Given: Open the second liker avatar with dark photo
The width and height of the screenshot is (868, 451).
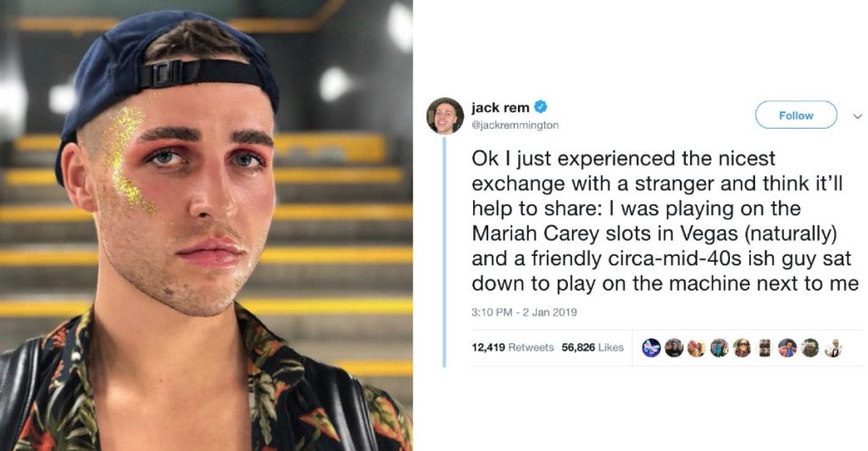Looking at the screenshot, I should point(674,348).
